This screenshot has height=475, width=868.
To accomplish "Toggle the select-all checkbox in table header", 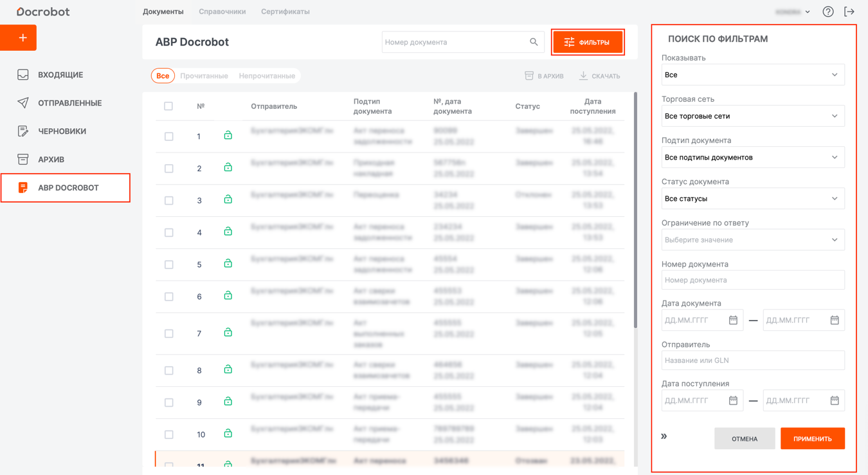I will coord(168,106).
